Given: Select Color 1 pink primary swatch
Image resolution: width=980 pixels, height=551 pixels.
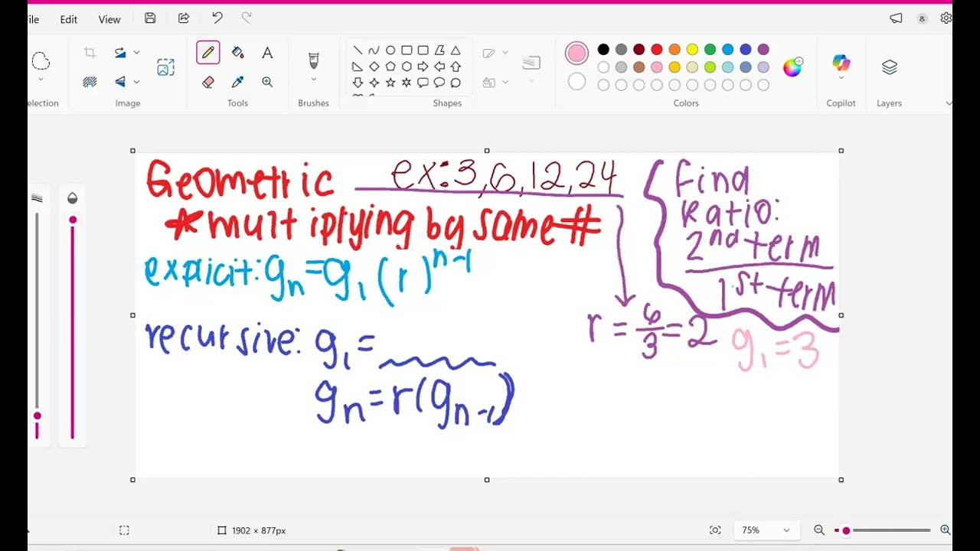Looking at the screenshot, I should (x=577, y=53).
